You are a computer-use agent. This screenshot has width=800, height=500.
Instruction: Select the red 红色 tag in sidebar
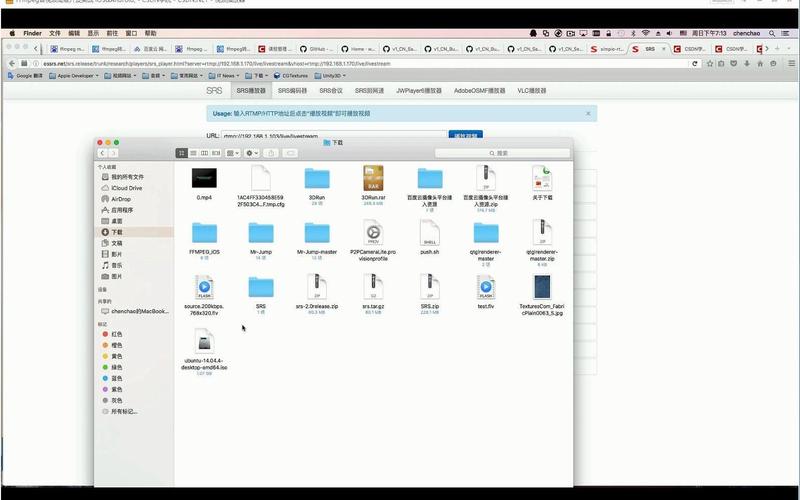tap(117, 334)
